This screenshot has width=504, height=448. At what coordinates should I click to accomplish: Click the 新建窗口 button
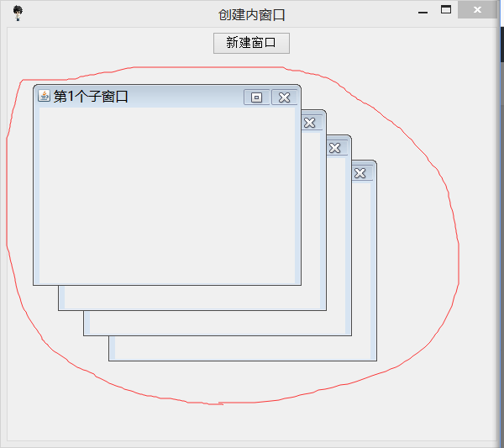pos(251,43)
